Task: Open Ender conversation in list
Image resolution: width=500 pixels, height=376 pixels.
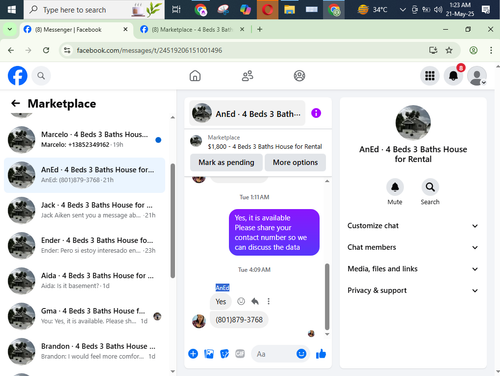Action: 84,246
